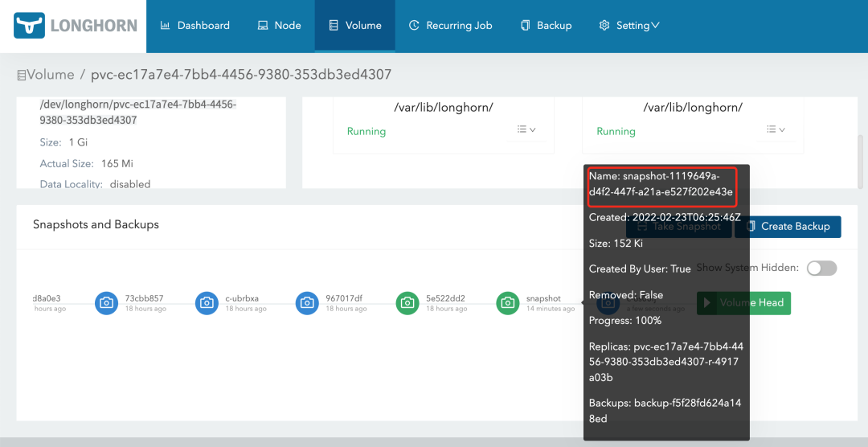Toggle the Show System Hidden switch
Image resolution: width=868 pixels, height=447 pixels.
[x=821, y=268]
